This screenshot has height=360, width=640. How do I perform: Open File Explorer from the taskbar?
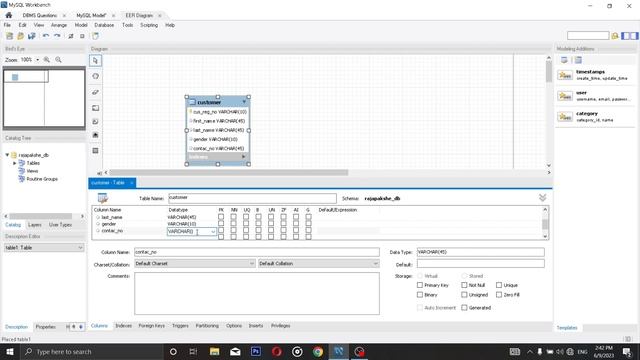click(214, 351)
